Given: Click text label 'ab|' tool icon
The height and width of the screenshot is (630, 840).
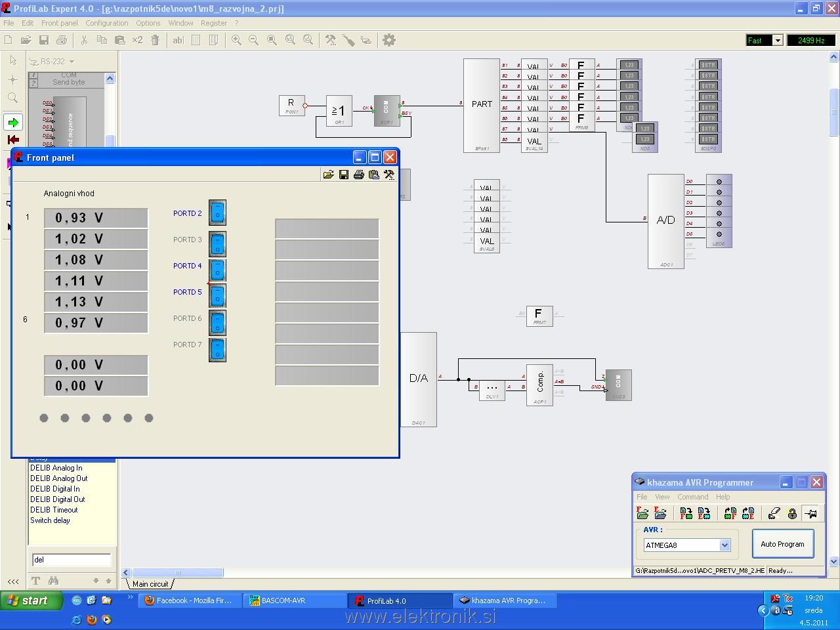Looking at the screenshot, I should click(178, 40).
